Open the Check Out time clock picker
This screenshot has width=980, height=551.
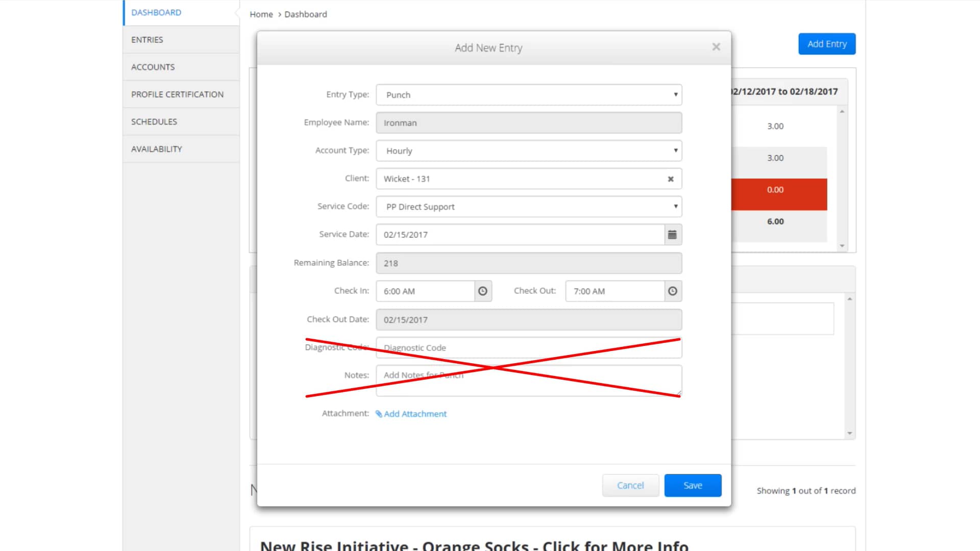coord(672,291)
